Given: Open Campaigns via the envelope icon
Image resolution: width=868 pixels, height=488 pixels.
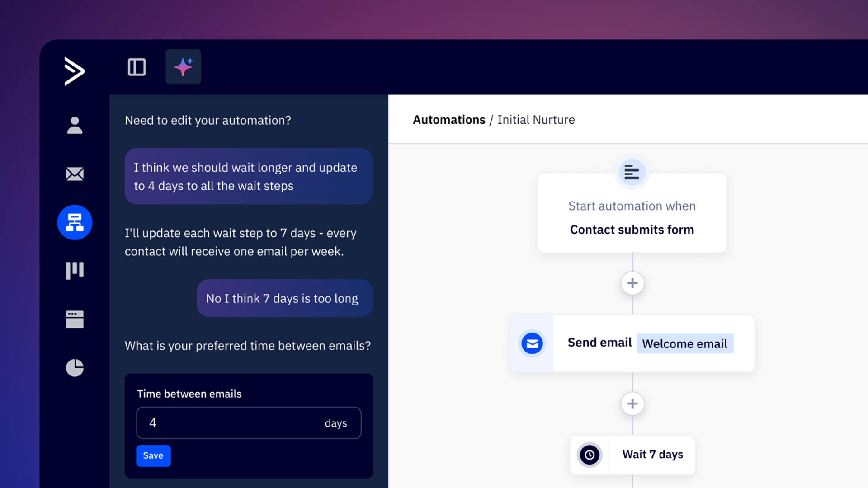Looking at the screenshot, I should pos(75,174).
